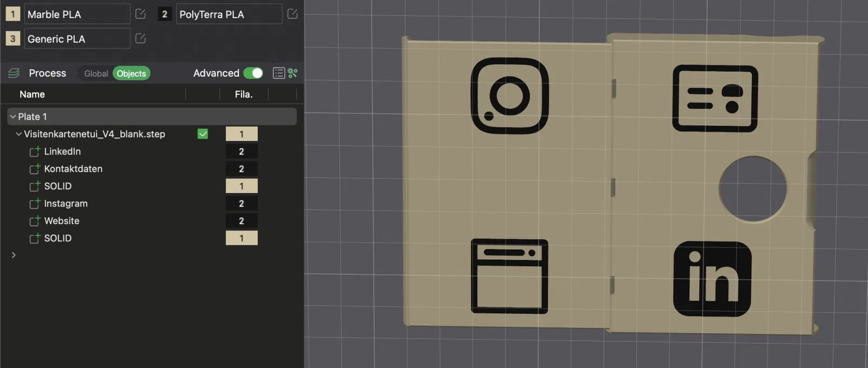Uncheck printable checkbox for Visitenkartenetui object
Image resolution: width=868 pixels, height=368 pixels.
pos(203,134)
